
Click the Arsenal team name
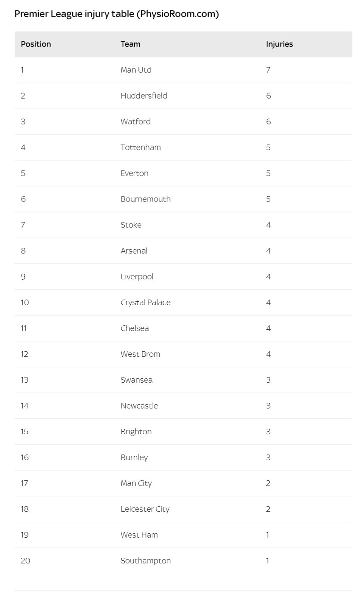coord(134,251)
